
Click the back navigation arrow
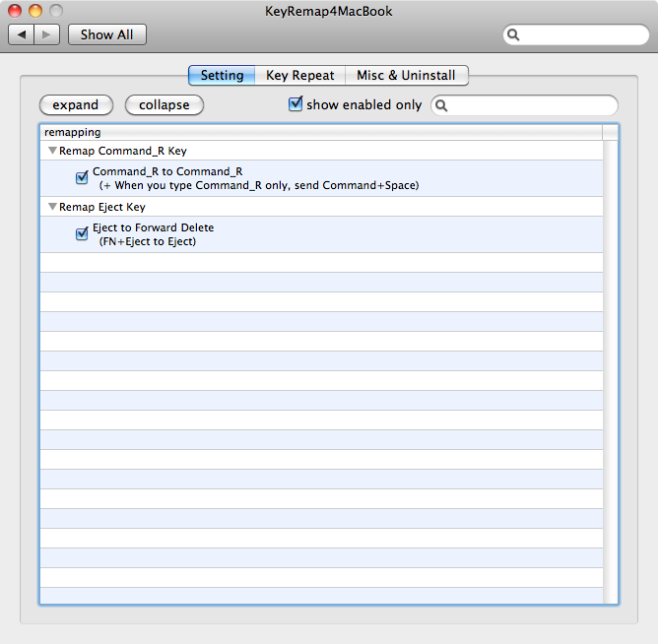pyautogui.click(x=23, y=34)
